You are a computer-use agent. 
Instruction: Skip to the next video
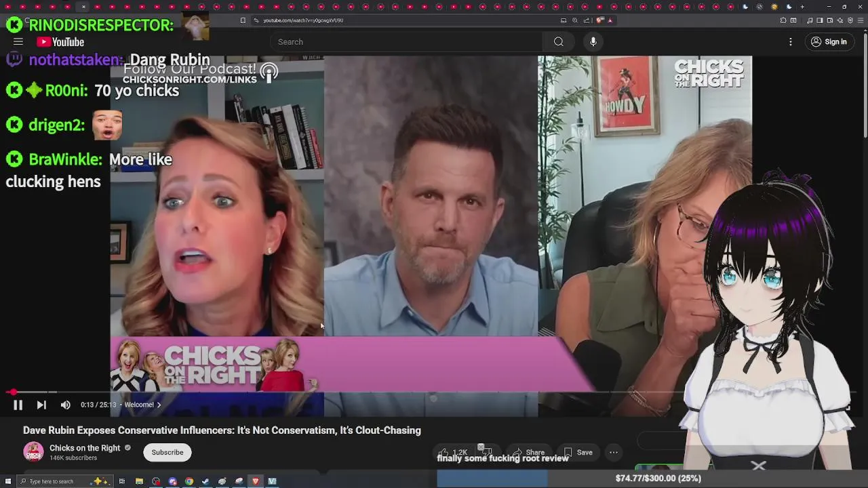coord(41,405)
